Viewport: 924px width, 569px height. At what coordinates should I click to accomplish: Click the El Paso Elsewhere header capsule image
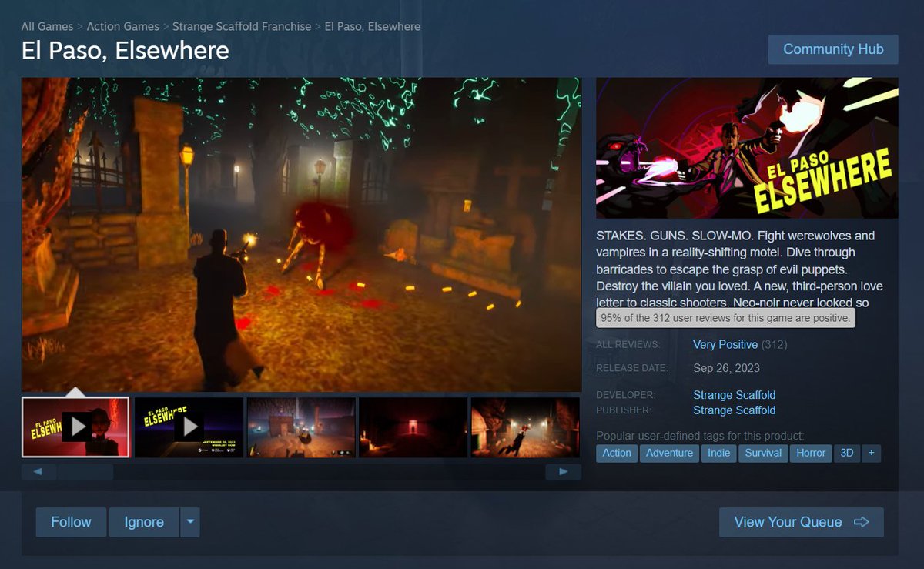(747, 148)
